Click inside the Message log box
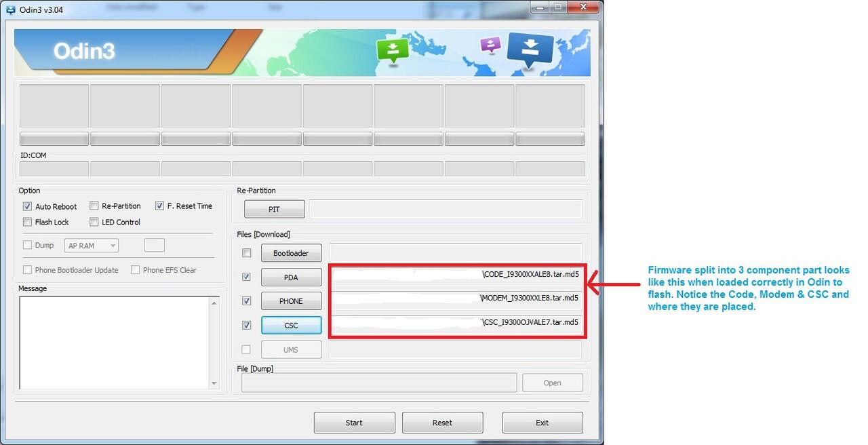868x445 pixels. pyautogui.click(x=114, y=343)
